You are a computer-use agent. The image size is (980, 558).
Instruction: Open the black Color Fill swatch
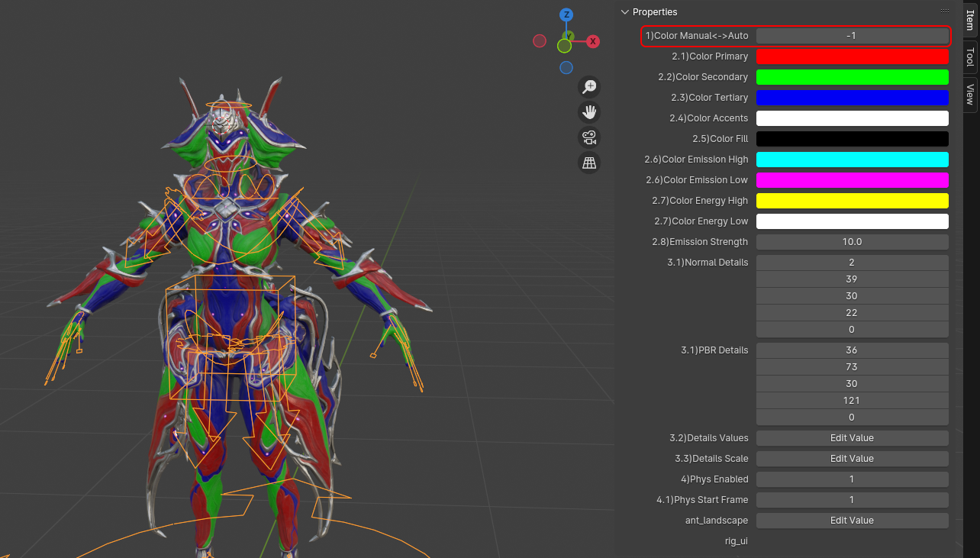coord(852,139)
